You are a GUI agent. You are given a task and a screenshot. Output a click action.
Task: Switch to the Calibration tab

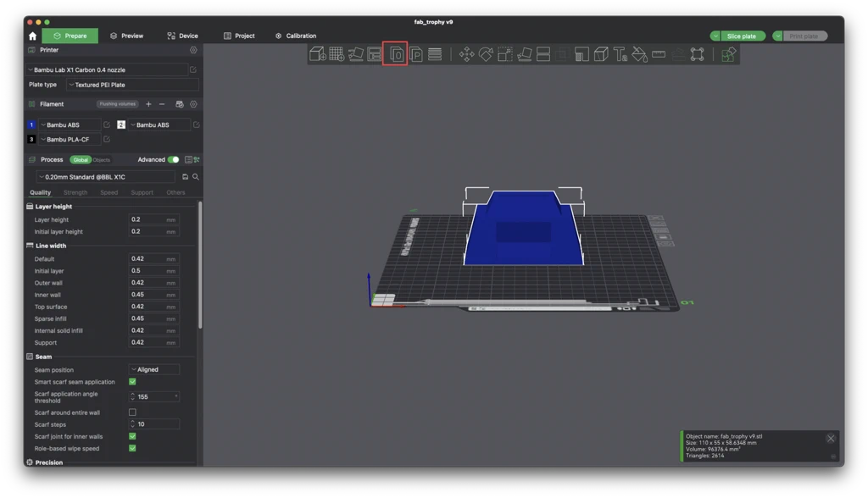[x=296, y=36]
